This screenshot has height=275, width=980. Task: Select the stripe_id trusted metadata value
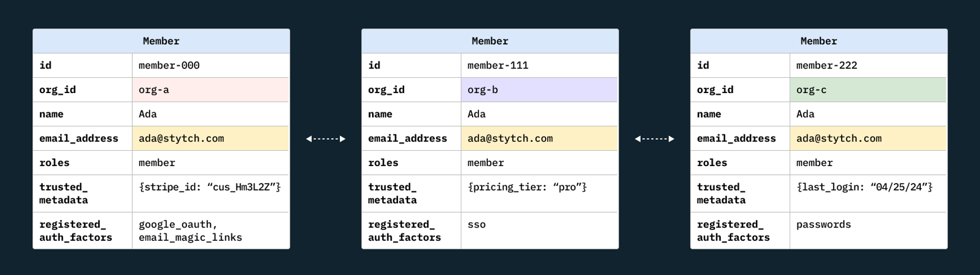[210, 187]
